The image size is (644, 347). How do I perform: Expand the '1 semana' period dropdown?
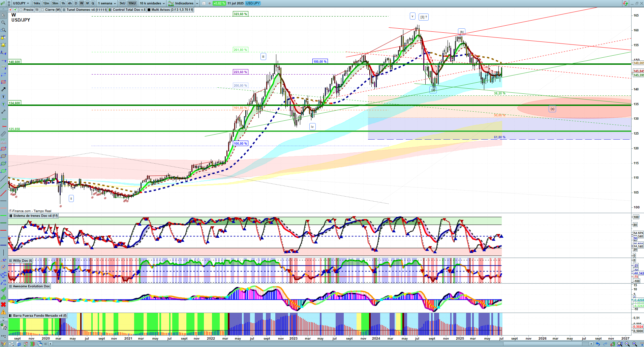pos(107,3)
